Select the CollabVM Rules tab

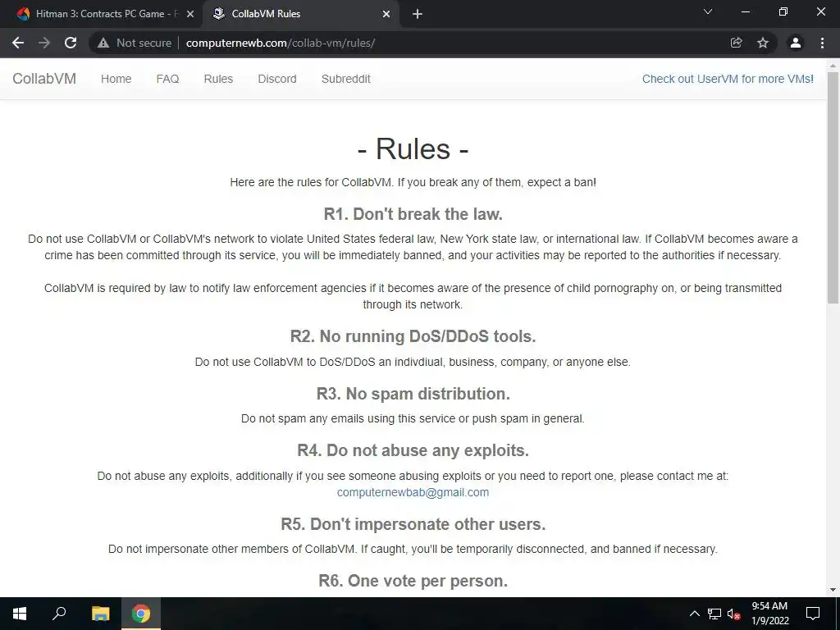click(300, 14)
